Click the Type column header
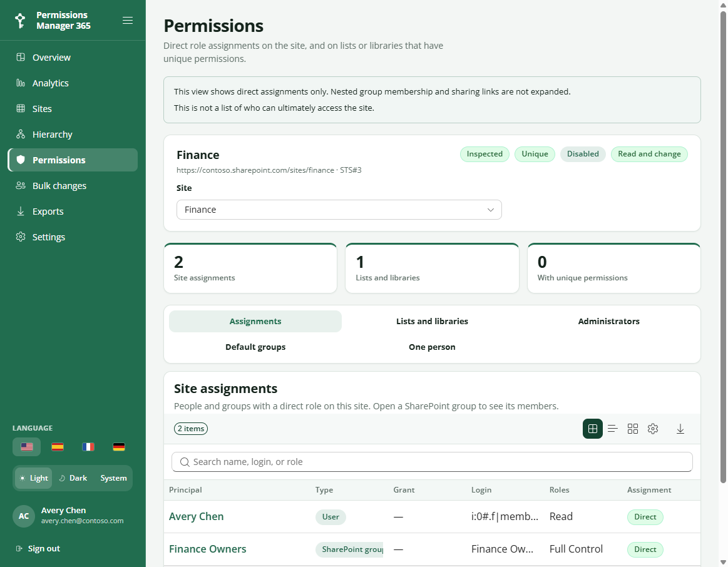Image resolution: width=728 pixels, height=567 pixels. point(324,490)
